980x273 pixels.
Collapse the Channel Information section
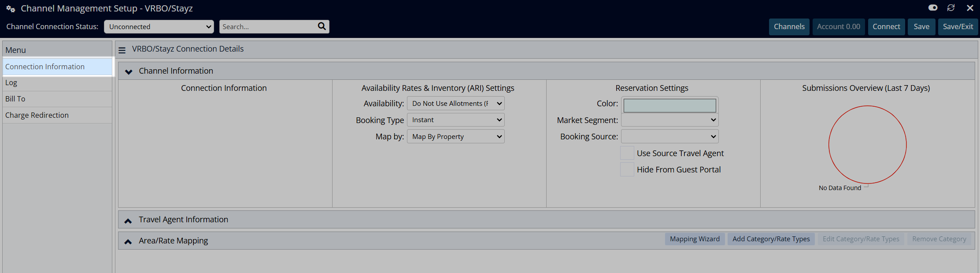pyautogui.click(x=129, y=71)
